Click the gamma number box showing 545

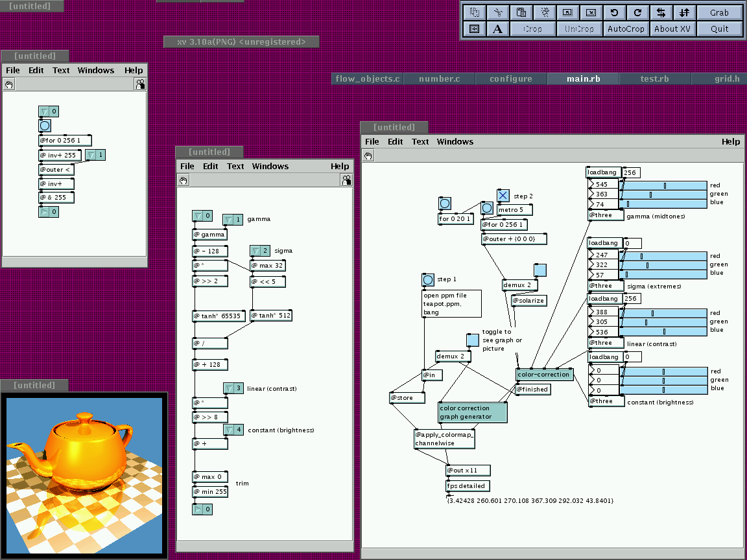604,184
